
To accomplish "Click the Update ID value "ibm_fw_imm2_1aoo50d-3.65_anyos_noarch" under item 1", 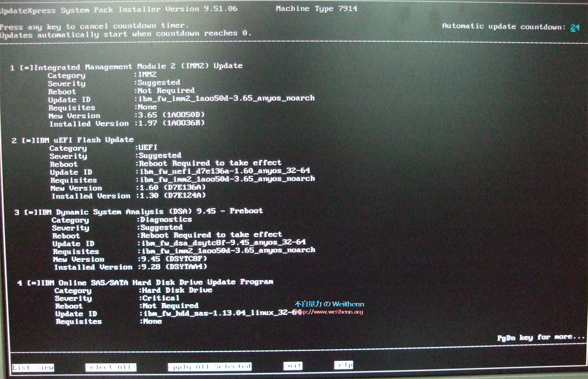I will click(227, 98).
